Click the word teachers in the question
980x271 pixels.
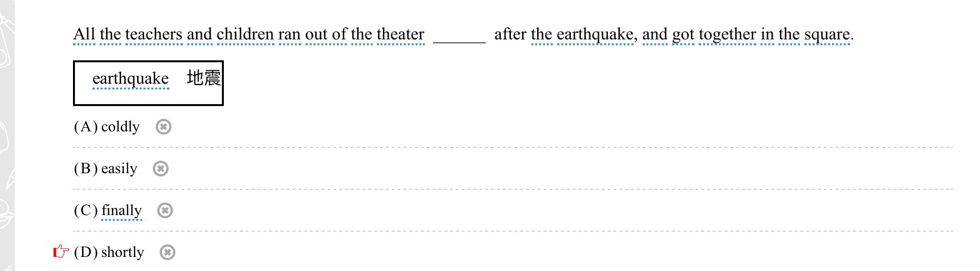154,34
